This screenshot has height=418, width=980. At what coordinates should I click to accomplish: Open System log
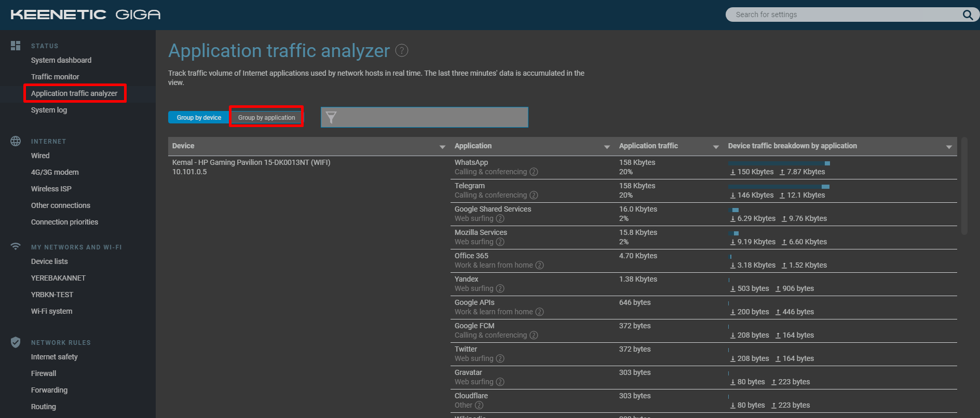point(49,110)
